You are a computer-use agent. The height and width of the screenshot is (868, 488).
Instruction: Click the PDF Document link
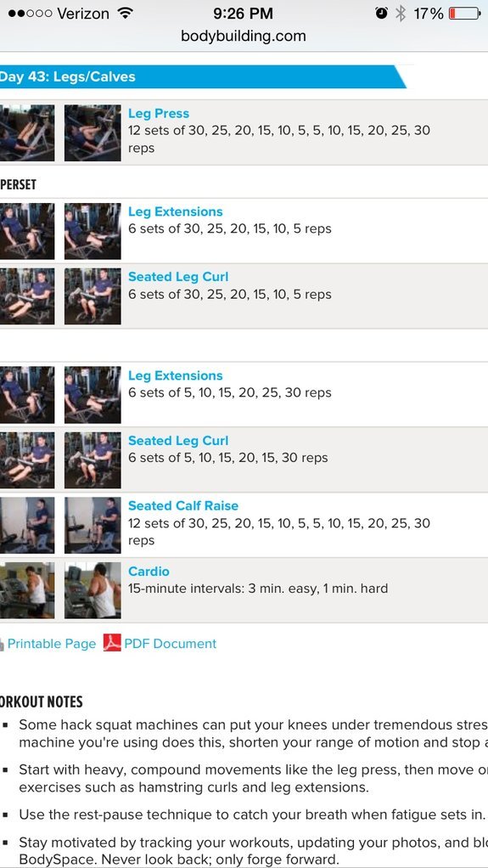170,643
